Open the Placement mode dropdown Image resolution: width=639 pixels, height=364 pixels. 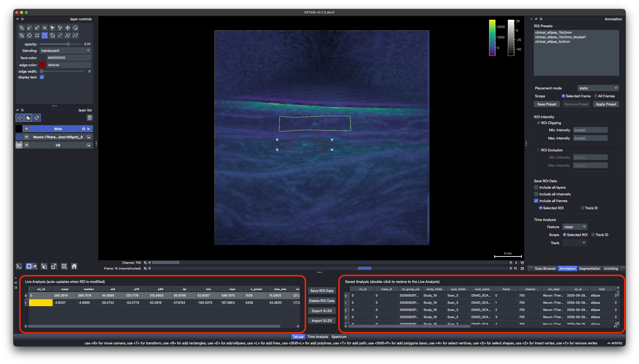click(x=598, y=88)
